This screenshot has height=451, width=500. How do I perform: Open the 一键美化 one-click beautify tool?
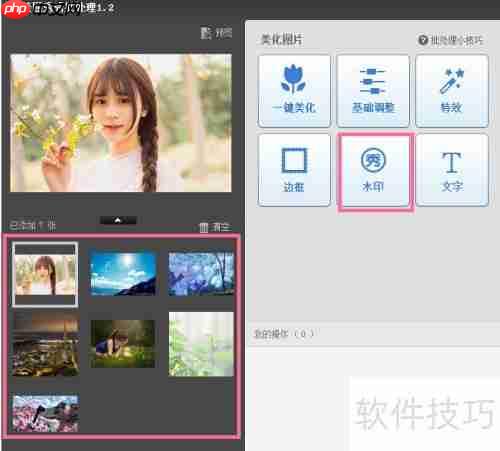click(294, 91)
